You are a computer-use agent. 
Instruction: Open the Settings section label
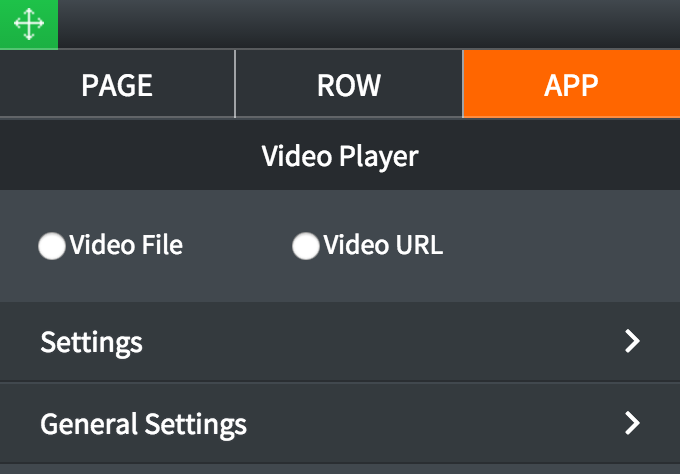point(92,343)
